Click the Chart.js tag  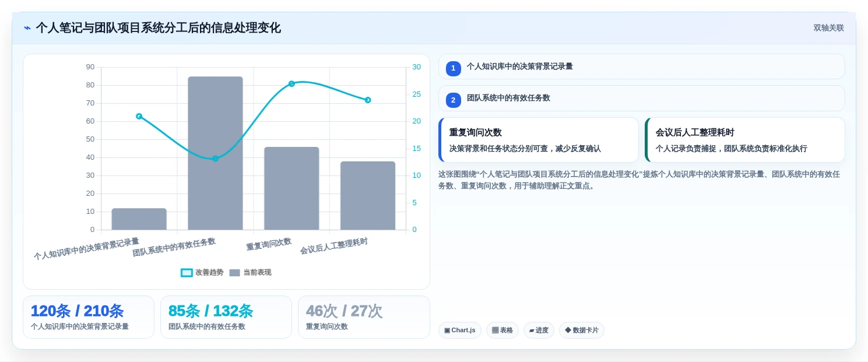coord(459,330)
